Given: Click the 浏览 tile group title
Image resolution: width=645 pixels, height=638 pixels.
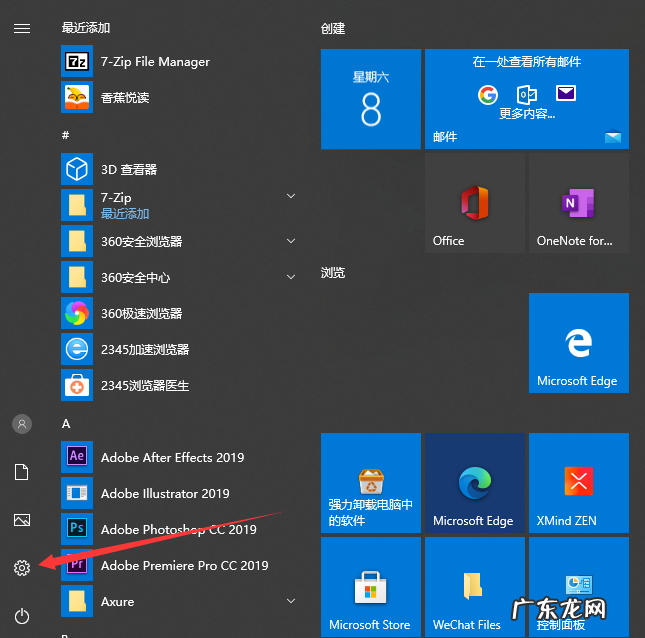Looking at the screenshot, I should point(333,272).
